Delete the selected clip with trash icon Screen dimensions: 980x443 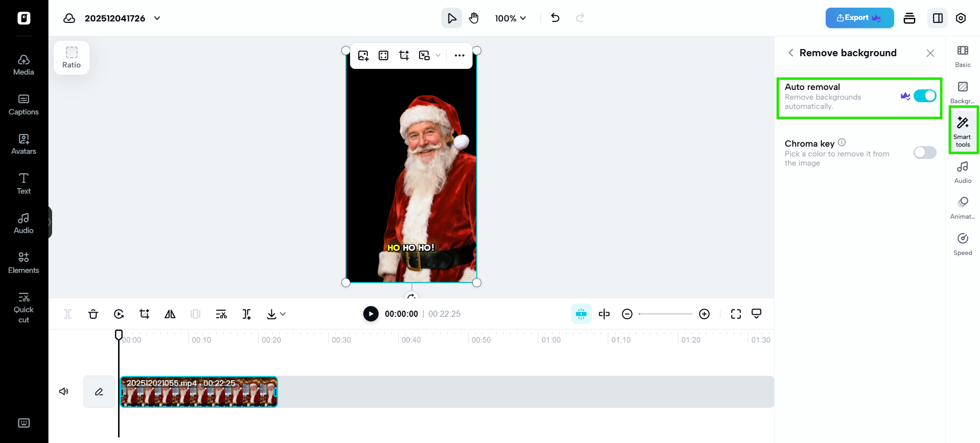pyautogui.click(x=93, y=314)
